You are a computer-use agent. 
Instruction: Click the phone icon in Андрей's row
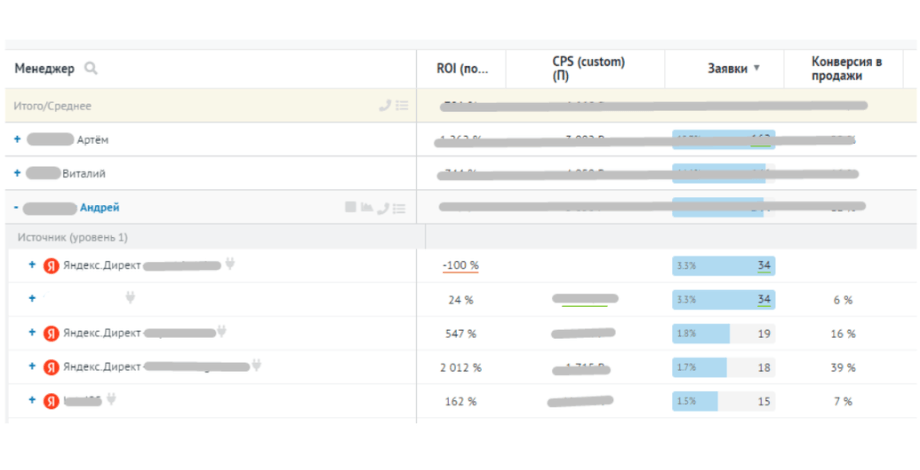pyautogui.click(x=384, y=207)
